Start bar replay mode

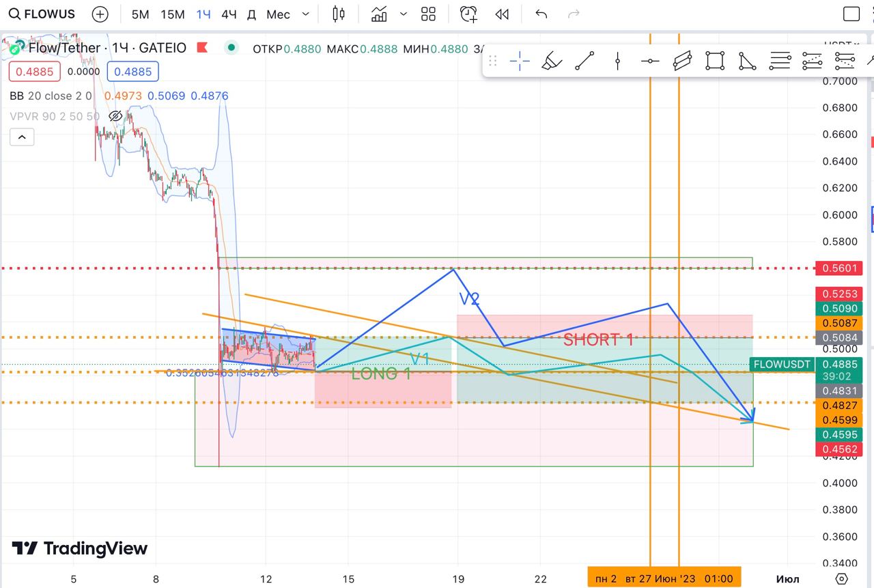(x=502, y=14)
